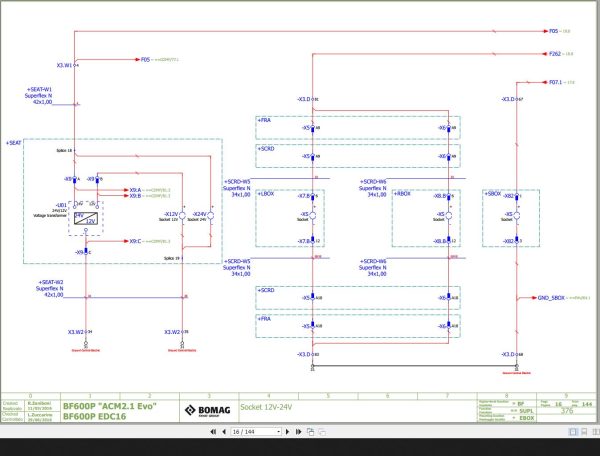Click the F262 cross-reference arrow label
The image size is (600, 456).
(x=555, y=54)
